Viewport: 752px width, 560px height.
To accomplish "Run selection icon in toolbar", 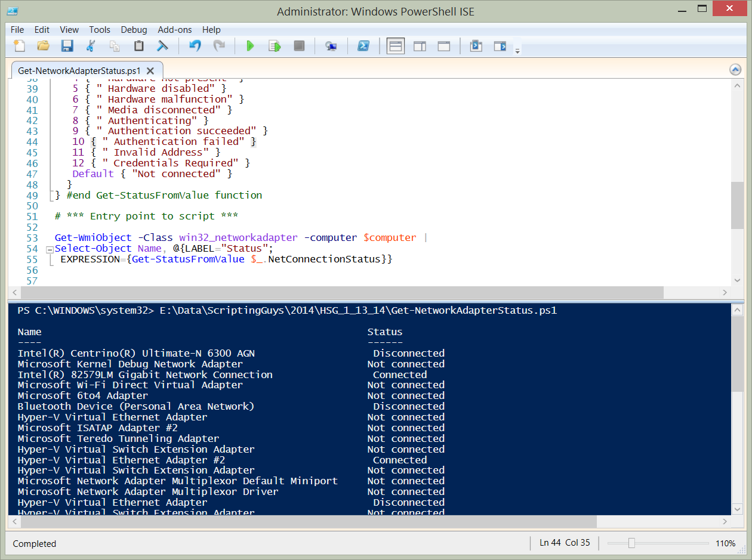I will [x=275, y=46].
